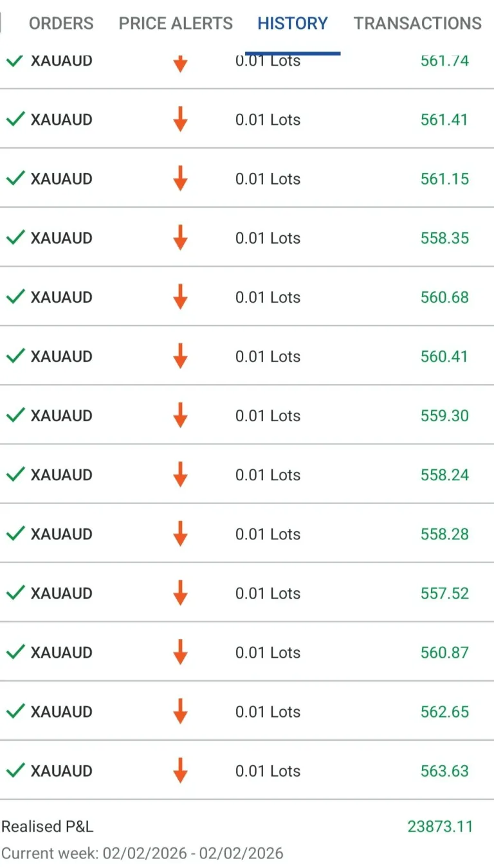494x868 pixels.
Task: Go to the TRANSACTIONS tab
Action: tap(417, 24)
